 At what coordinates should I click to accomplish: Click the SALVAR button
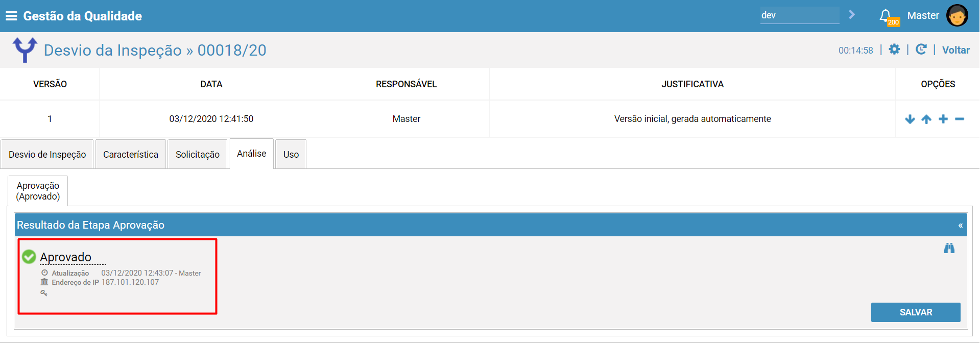(916, 312)
